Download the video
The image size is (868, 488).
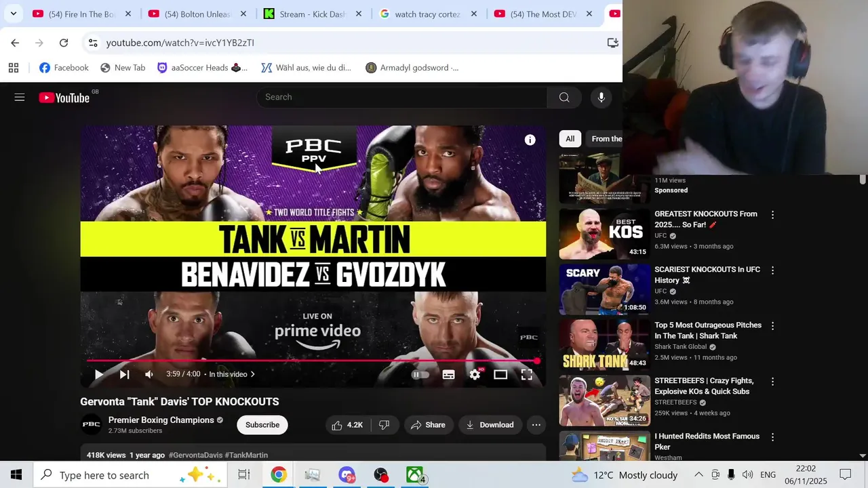490,425
